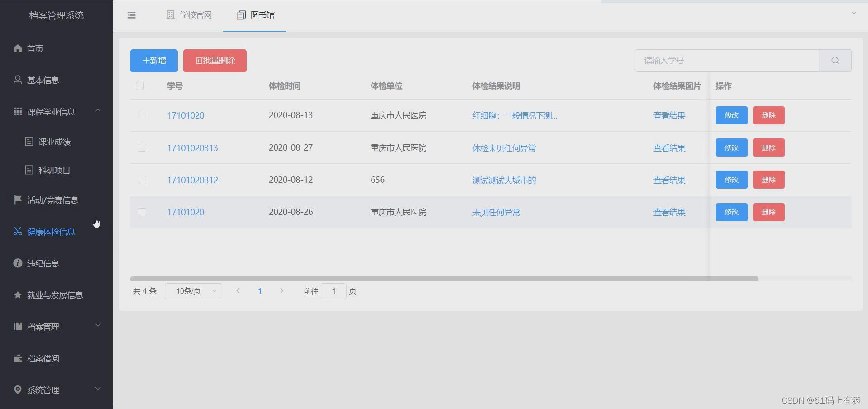The image size is (868, 409).
Task: Click the +新增 button
Action: click(154, 61)
